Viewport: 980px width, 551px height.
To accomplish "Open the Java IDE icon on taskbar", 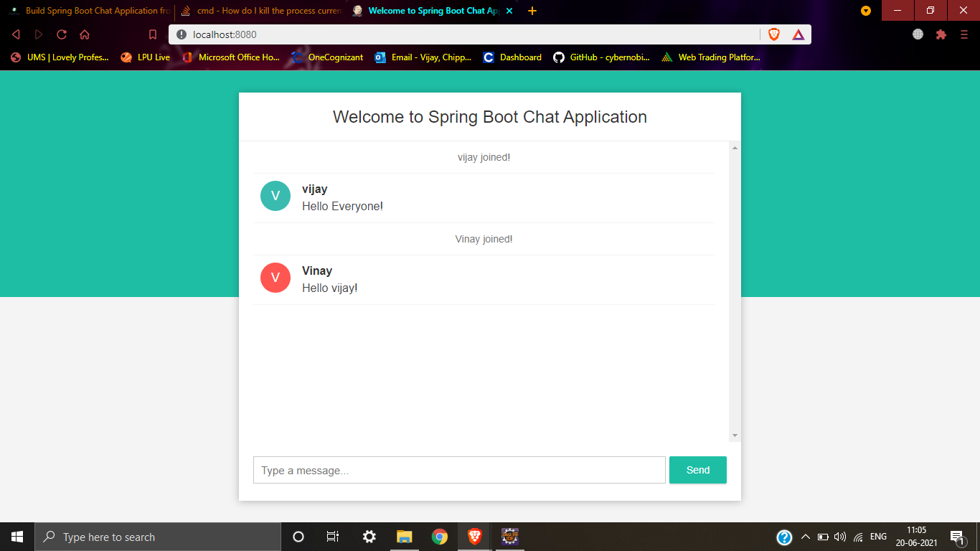I will 510,537.
